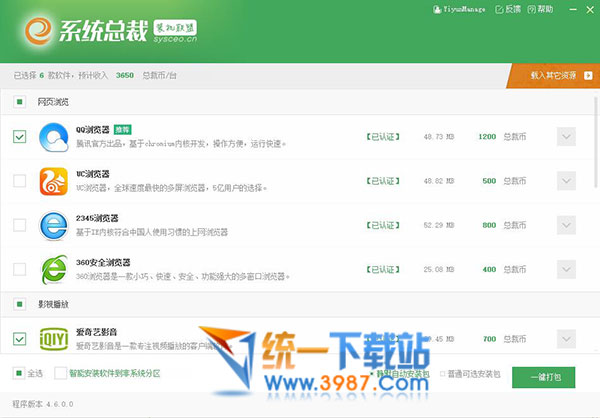The height and width of the screenshot is (418, 600).
Task: Click the QQ浏览器 description text
Action: tap(181, 144)
